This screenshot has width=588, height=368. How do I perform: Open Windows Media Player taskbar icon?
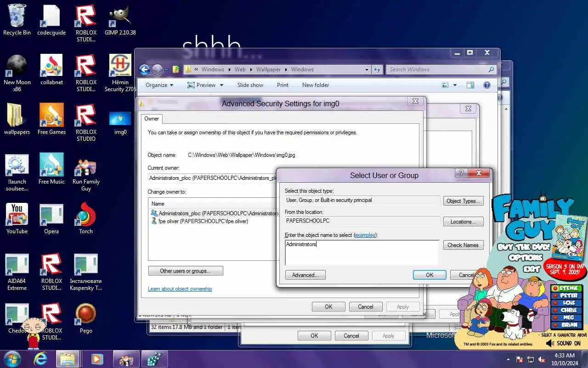97,359
